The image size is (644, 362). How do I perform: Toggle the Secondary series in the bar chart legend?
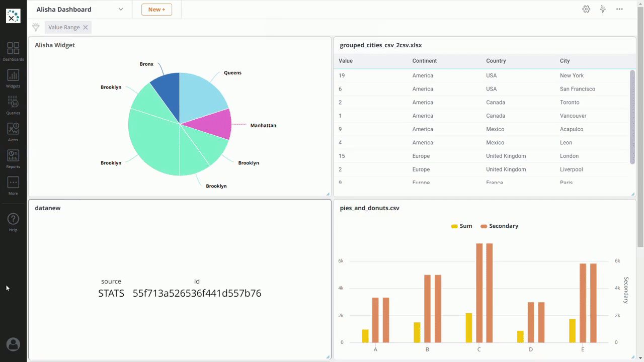499,226
